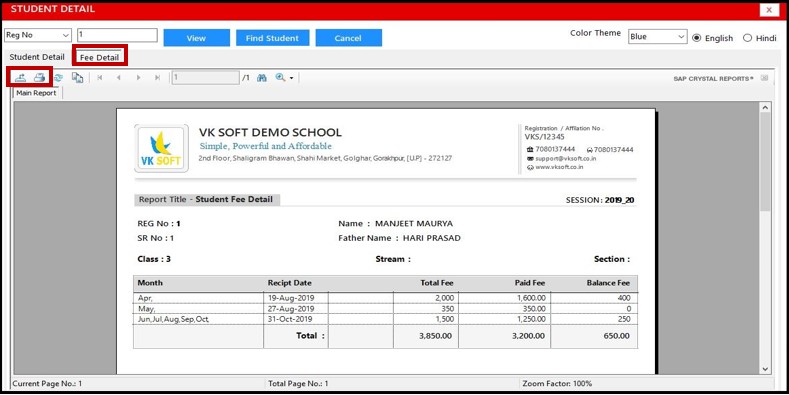Viewport: 789px width, 395px height.
Task: Click the paid fee value 1,250.00
Action: click(x=531, y=319)
